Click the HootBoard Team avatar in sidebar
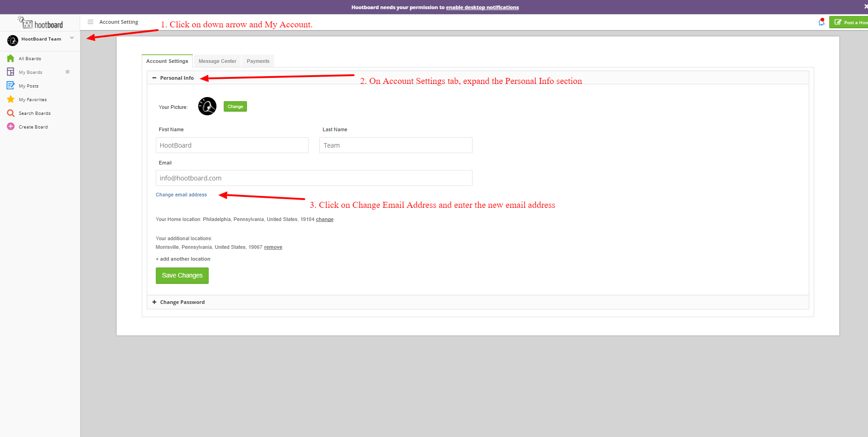This screenshot has width=868, height=437. tap(13, 40)
